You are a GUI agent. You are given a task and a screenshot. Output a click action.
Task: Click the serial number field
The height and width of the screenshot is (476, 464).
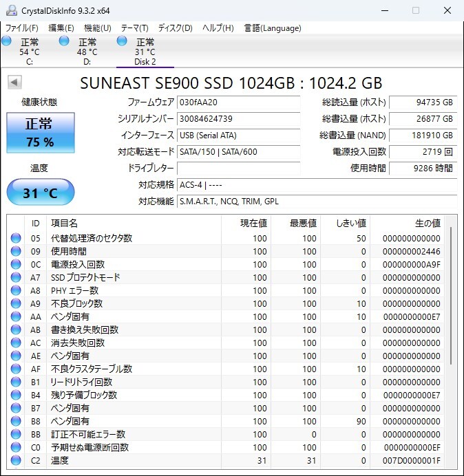click(238, 119)
